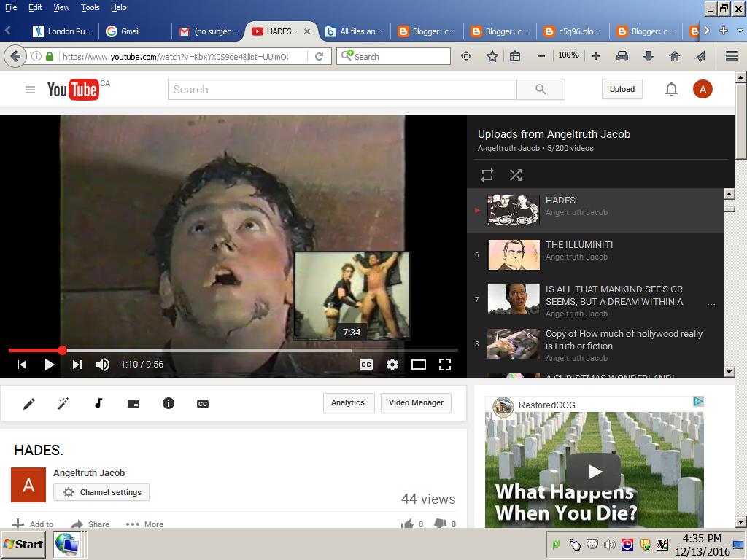Toggle playlist shuffle
747x560 pixels.
tap(516, 175)
